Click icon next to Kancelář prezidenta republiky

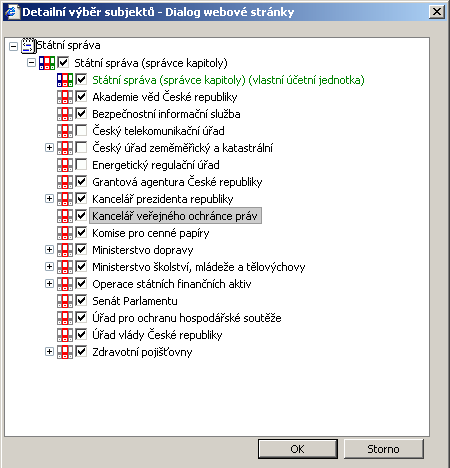pyautogui.click(x=65, y=199)
